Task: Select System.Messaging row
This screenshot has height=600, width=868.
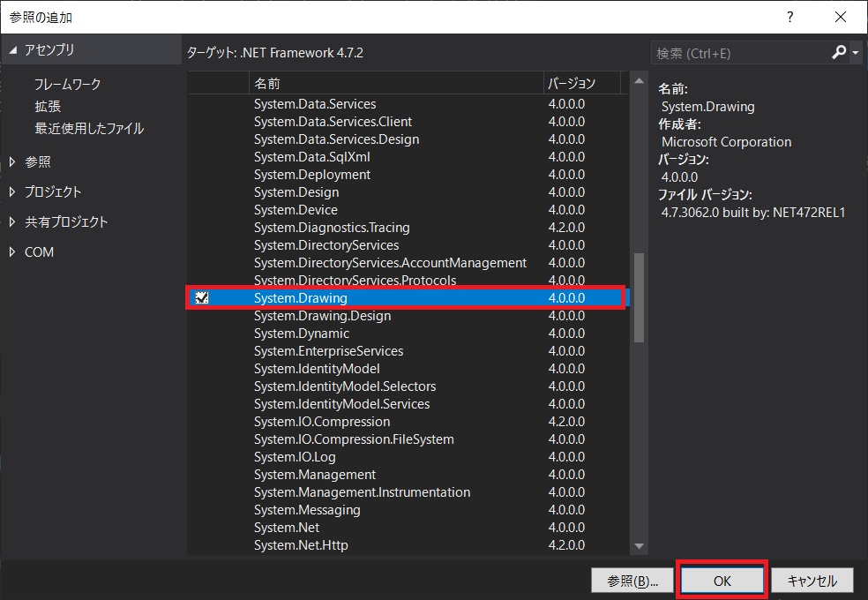Action: (x=407, y=510)
